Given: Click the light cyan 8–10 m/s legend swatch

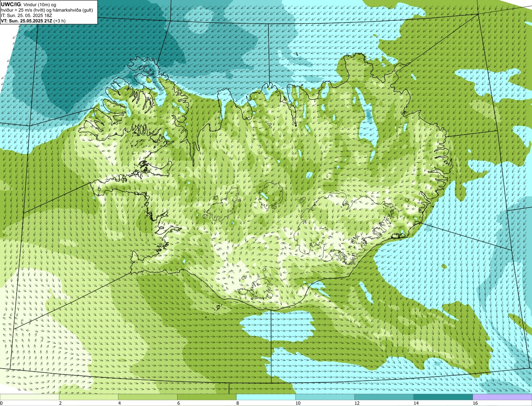Looking at the screenshot, I should tap(266, 397).
